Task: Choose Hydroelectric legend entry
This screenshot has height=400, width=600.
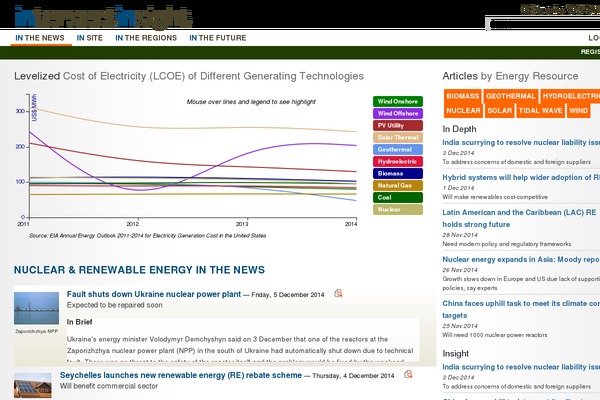Action: pos(398,162)
